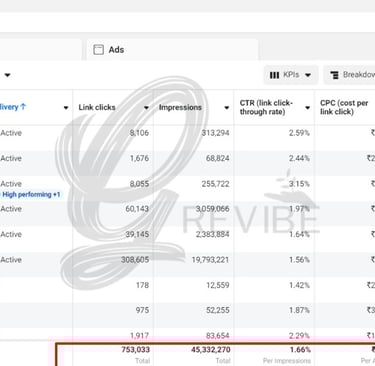Select the 308,605 link clicks cell

point(135,260)
